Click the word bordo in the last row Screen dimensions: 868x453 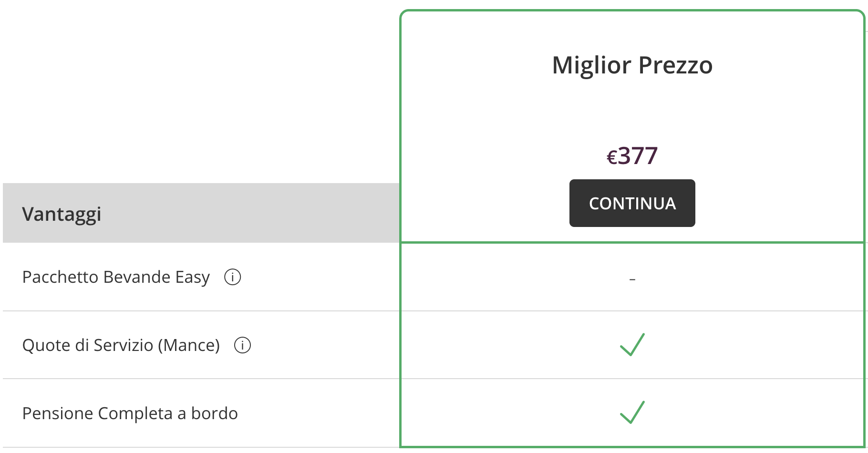coord(214,413)
